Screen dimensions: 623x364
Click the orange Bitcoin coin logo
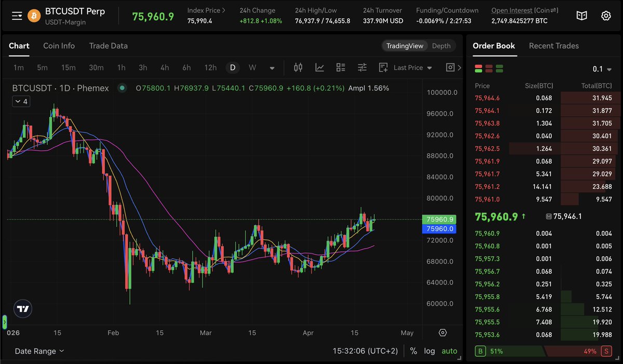[34, 16]
